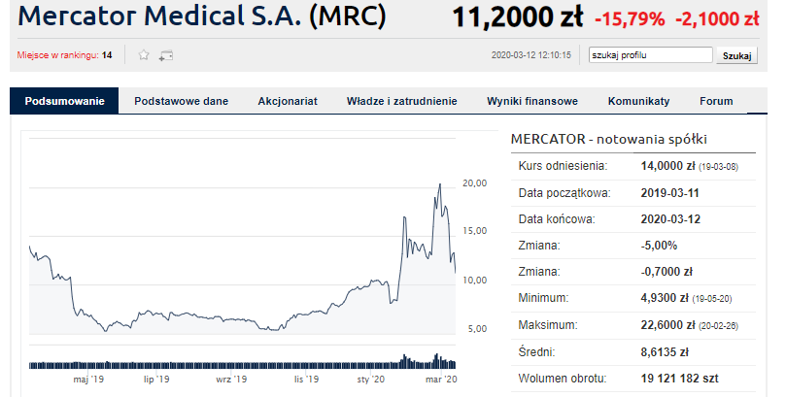Open the Komunikaty tab
The height and width of the screenshot is (397, 786).
[x=639, y=101]
